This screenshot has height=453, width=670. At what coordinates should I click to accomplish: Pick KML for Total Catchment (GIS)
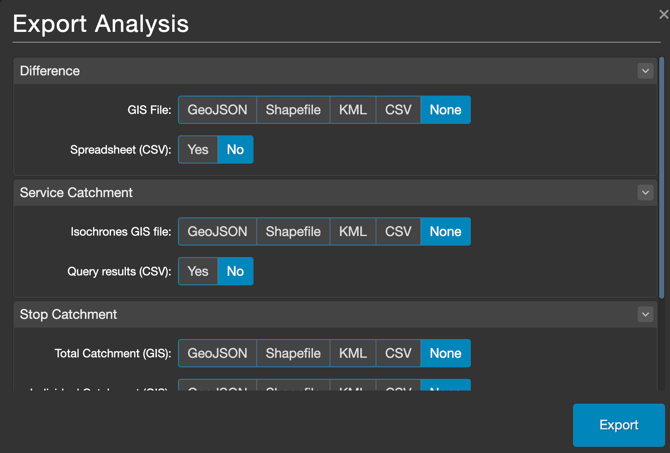(x=353, y=354)
